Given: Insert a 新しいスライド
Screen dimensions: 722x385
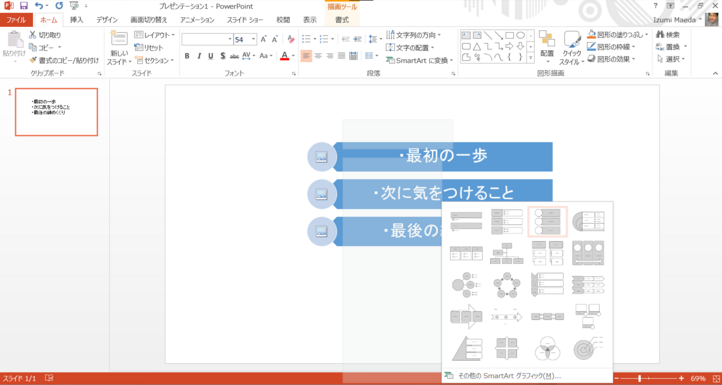Looking at the screenshot, I should [x=119, y=48].
